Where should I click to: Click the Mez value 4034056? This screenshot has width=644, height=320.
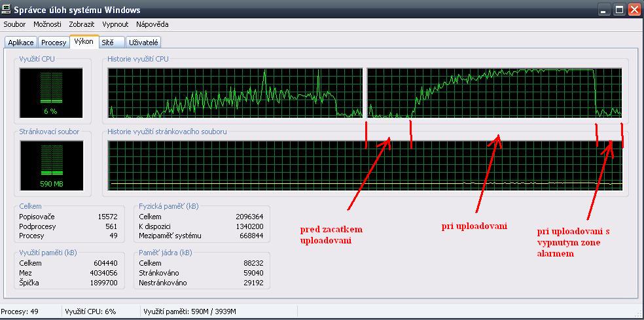(103, 273)
